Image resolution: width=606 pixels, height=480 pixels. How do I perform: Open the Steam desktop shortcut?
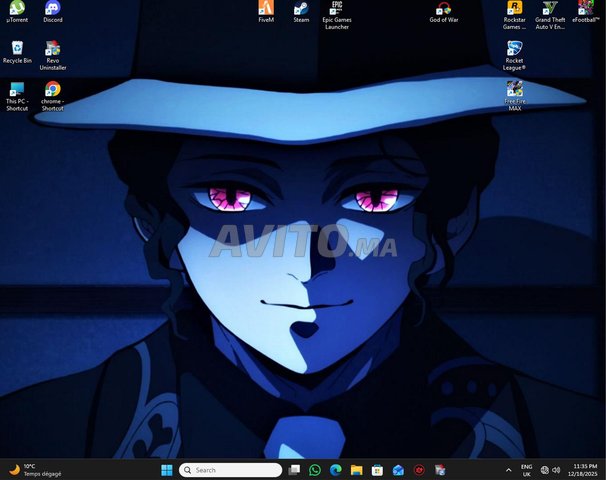(x=301, y=10)
